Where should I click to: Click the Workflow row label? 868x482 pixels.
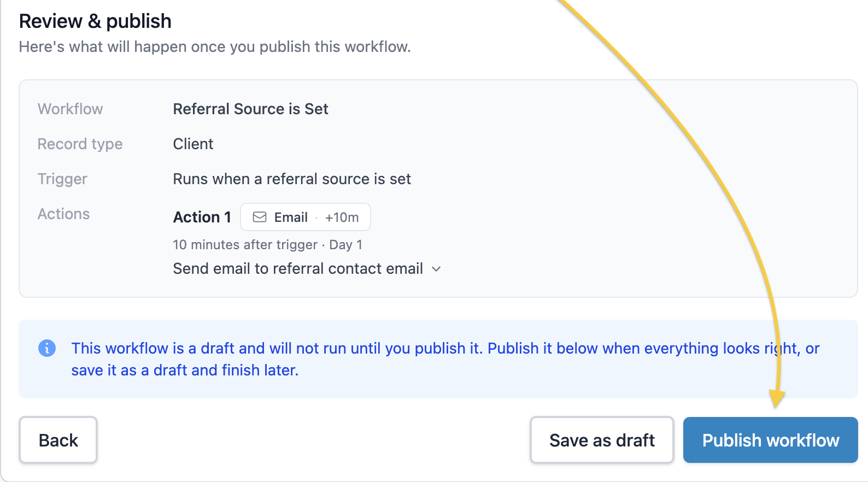tap(70, 109)
